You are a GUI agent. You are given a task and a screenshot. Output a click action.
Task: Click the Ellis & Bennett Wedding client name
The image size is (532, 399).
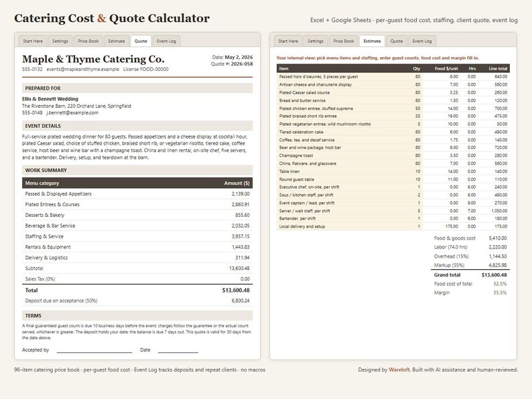(50, 99)
